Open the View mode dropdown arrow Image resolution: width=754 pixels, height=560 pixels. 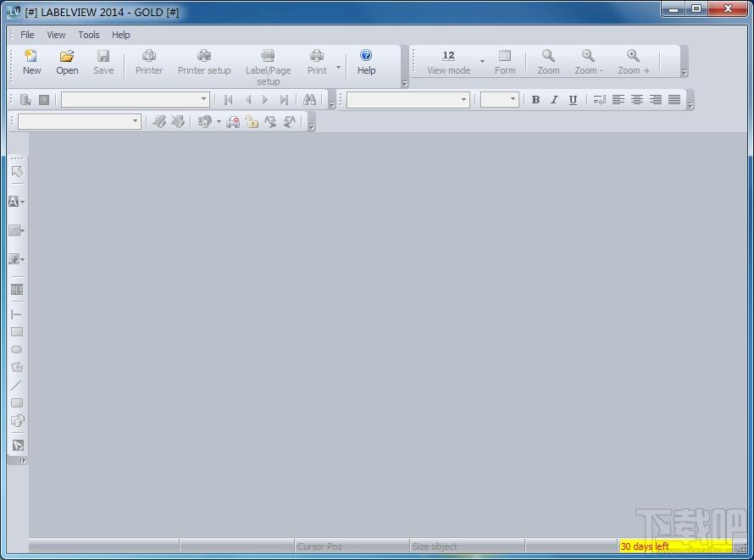(482, 61)
